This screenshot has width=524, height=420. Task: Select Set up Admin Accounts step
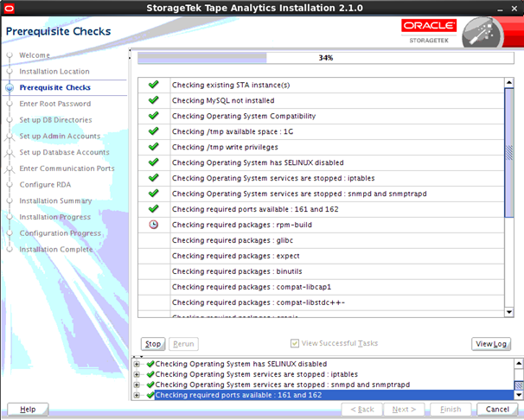tap(60, 137)
